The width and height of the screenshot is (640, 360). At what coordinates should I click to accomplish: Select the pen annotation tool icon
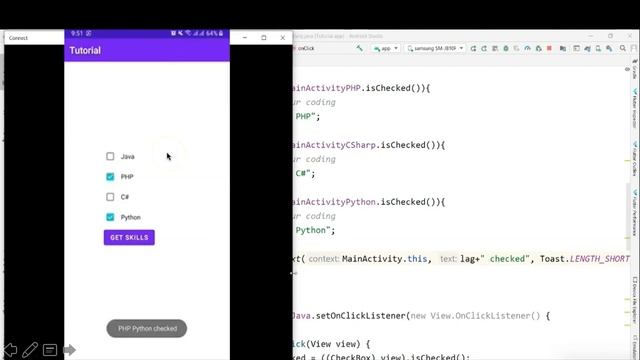(30, 350)
